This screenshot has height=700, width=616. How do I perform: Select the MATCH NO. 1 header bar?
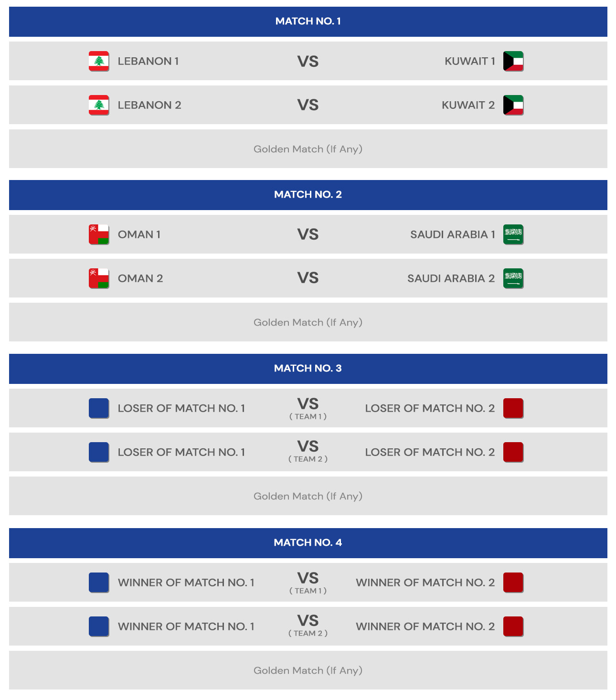click(308, 21)
